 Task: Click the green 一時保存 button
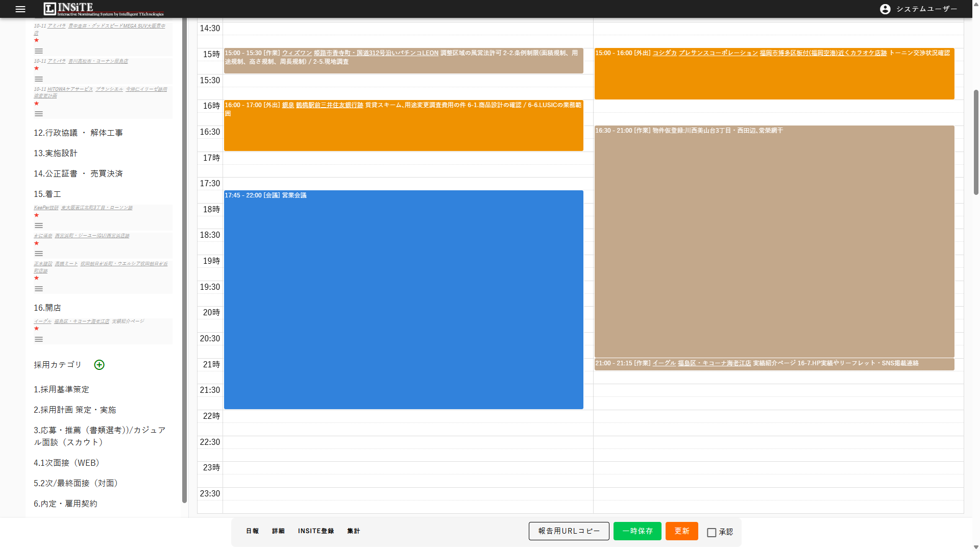638,531
